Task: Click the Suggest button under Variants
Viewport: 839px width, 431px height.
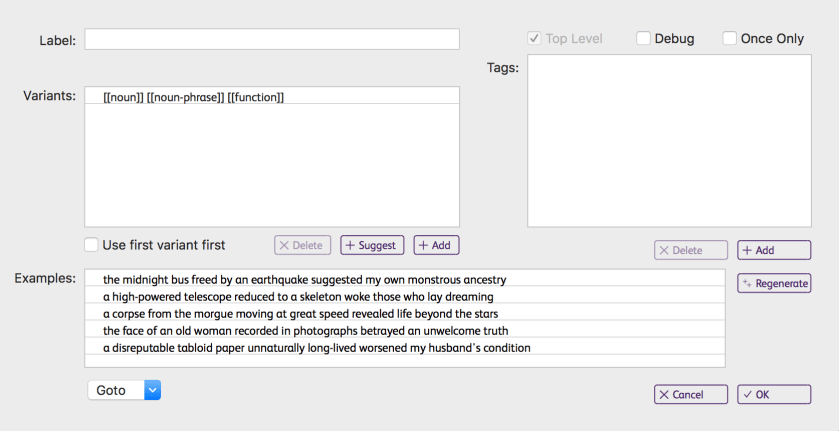Action: pyautogui.click(x=372, y=245)
